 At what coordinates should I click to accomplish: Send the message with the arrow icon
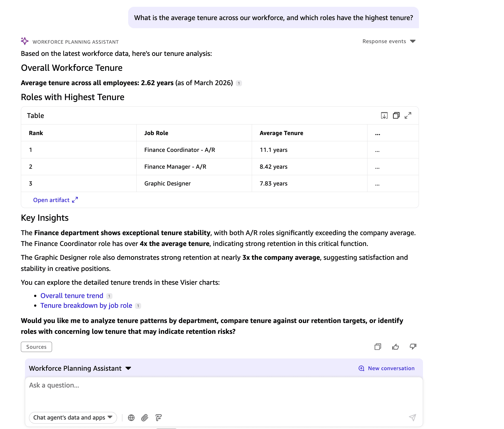click(412, 418)
